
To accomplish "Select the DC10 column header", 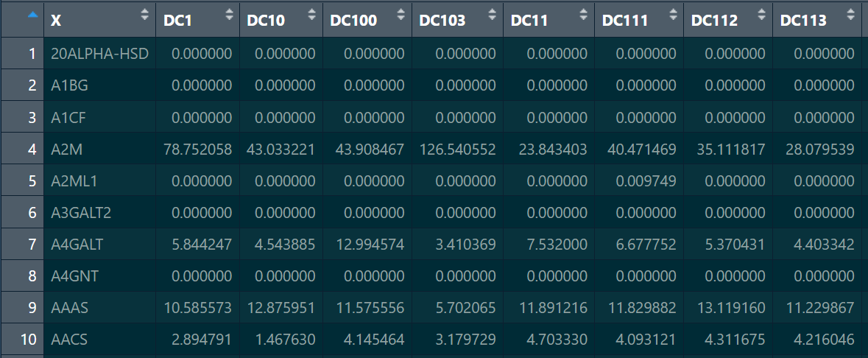I will tap(281, 20).
